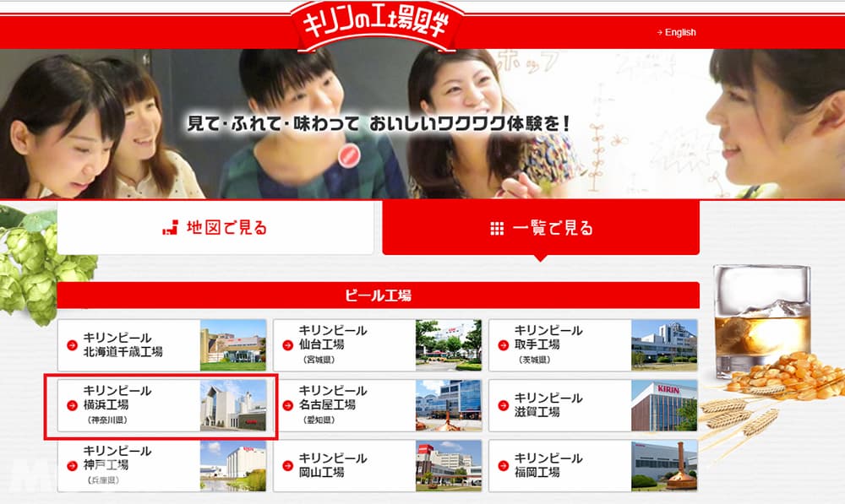Open キリンビール 仙台工場 link
845x504 pixels.
click(x=377, y=345)
